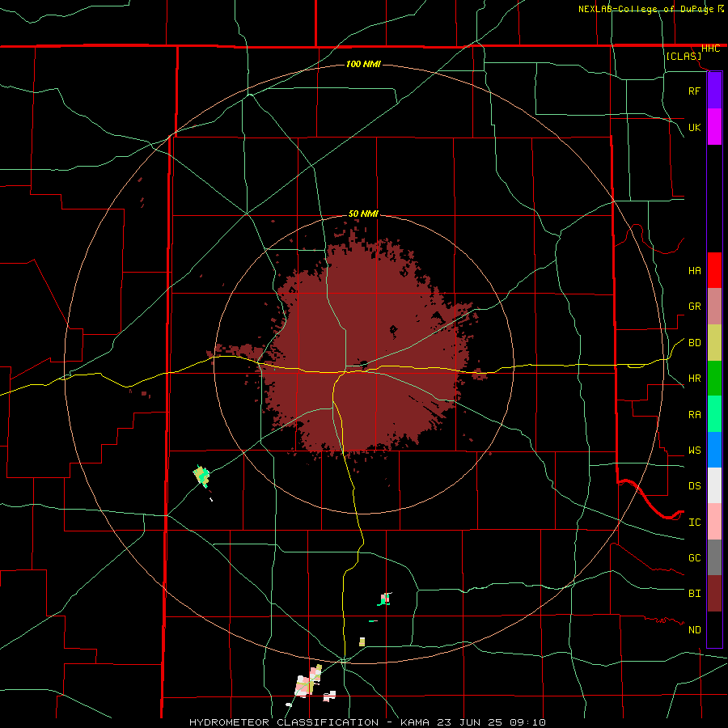Click the ND black legend swatch

pyautogui.click(x=714, y=629)
